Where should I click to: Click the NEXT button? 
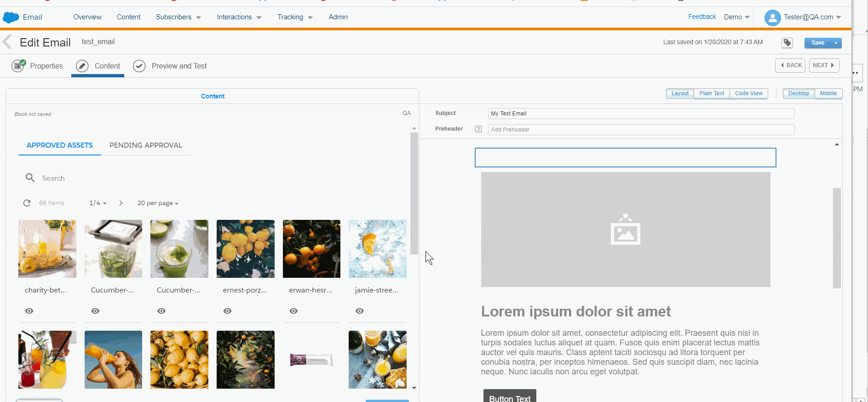(824, 65)
